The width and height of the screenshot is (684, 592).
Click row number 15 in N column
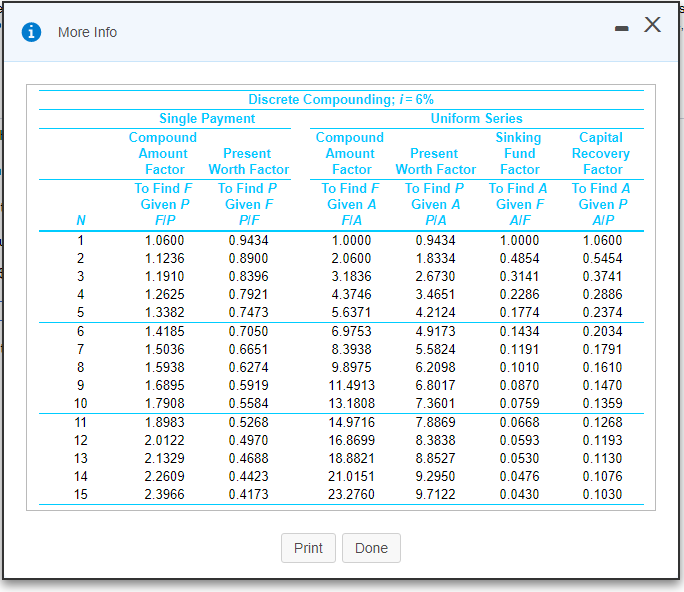pyautogui.click(x=81, y=494)
